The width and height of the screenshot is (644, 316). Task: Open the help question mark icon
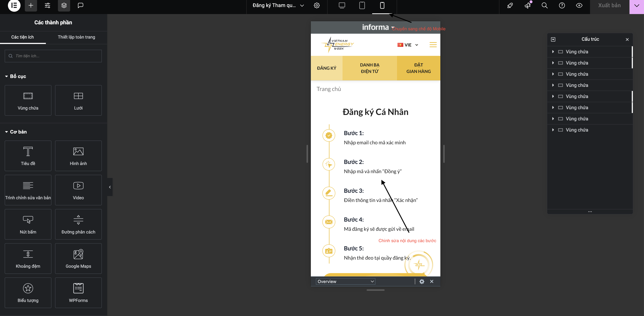tap(562, 6)
